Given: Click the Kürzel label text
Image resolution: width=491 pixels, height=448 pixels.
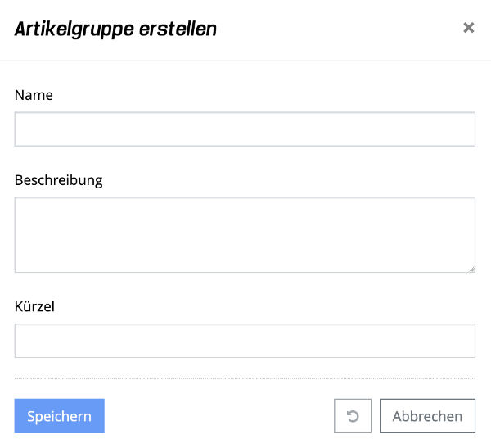Looking at the screenshot, I should pyautogui.click(x=34, y=307).
